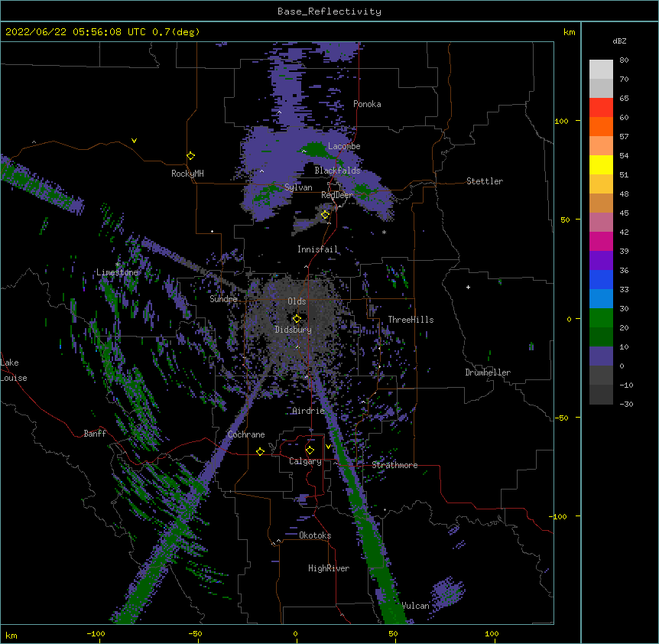Select the 50 tick on the horizontal axis

(393, 634)
